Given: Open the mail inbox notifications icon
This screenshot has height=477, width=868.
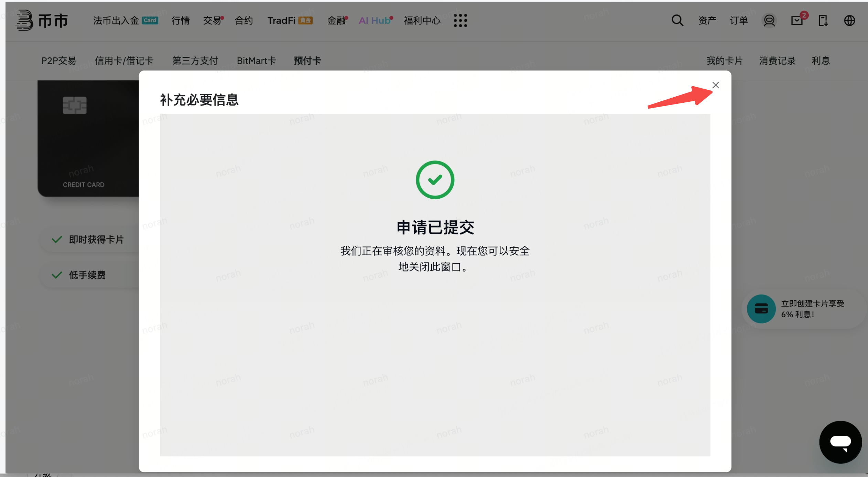Looking at the screenshot, I should click(797, 21).
